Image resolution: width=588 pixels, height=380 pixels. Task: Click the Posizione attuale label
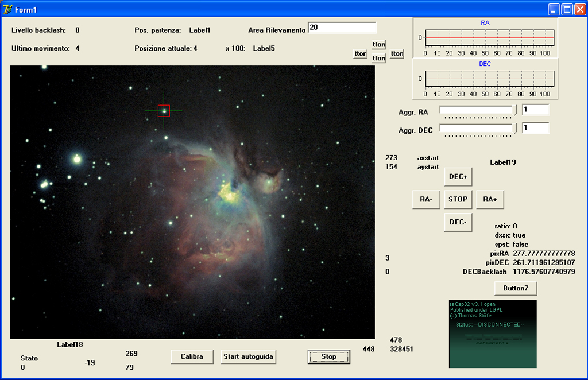[x=164, y=48]
